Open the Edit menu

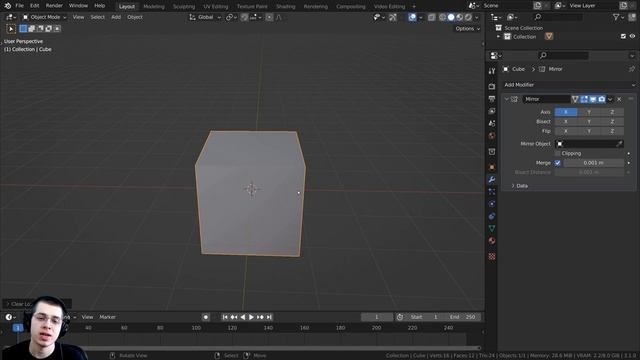click(x=35, y=6)
